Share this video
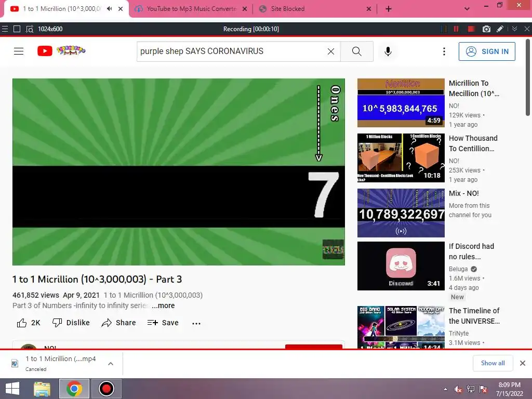Viewport: 532px width, 399px height. (119, 323)
